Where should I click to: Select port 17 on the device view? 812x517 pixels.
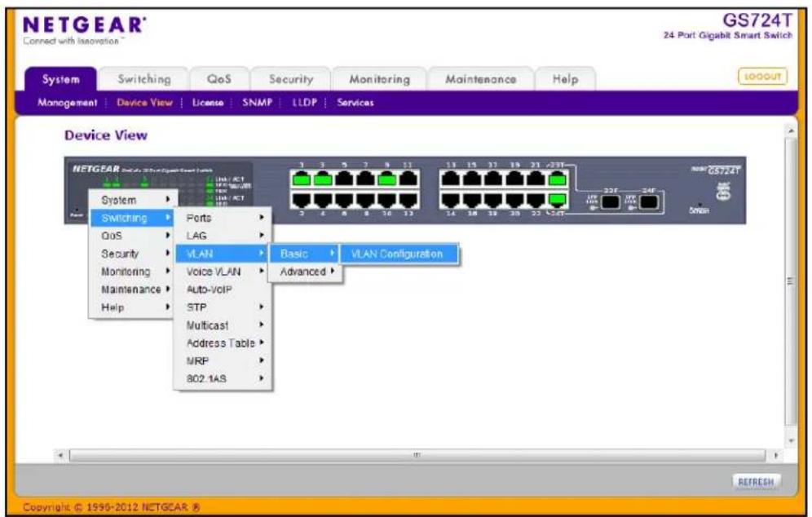[493, 179]
